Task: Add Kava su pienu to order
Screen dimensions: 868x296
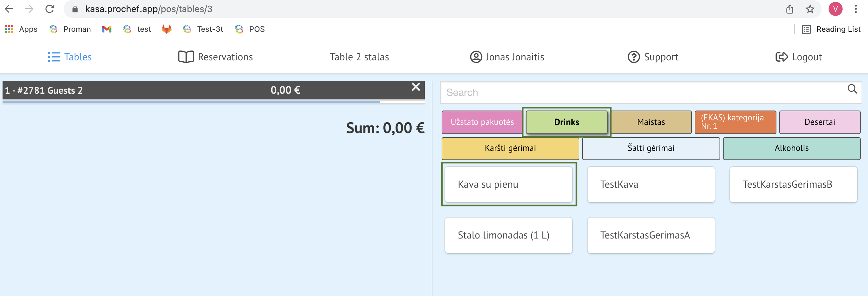Action: pyautogui.click(x=508, y=184)
